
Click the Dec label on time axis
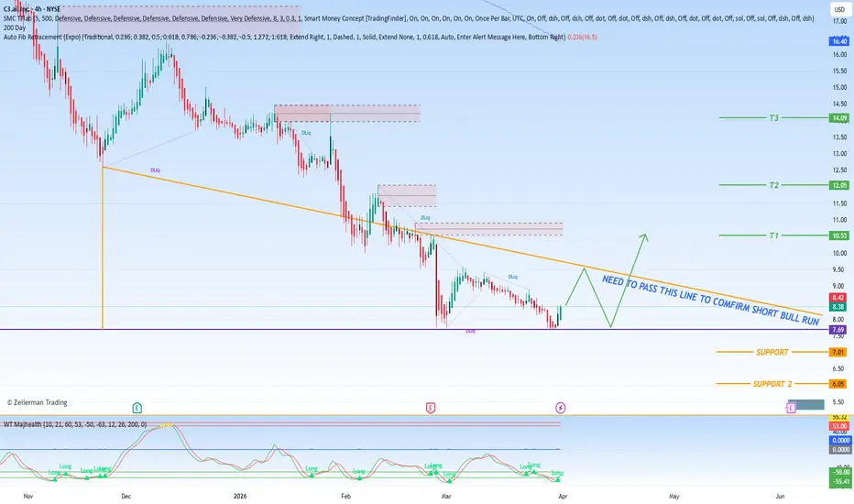point(126,497)
